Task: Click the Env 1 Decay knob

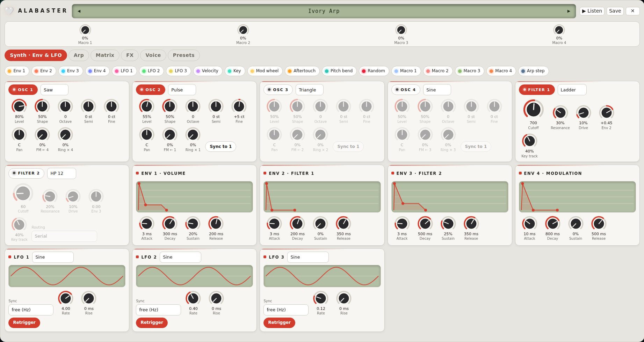Action: tap(170, 223)
